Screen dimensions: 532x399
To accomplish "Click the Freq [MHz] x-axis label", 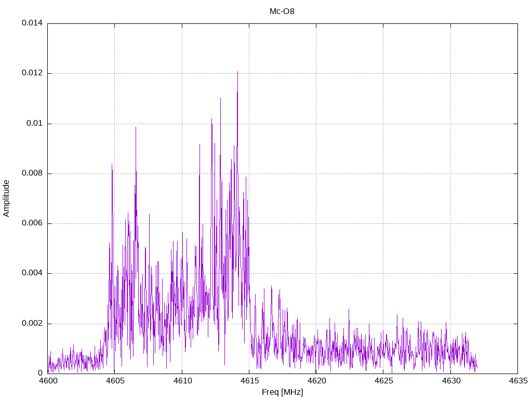I will pyautogui.click(x=282, y=392).
